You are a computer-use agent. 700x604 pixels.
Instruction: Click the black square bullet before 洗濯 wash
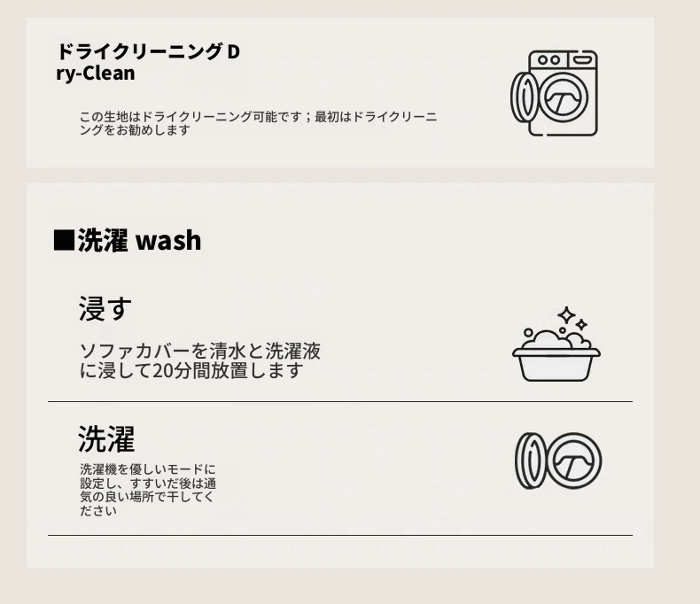[x=64, y=240]
